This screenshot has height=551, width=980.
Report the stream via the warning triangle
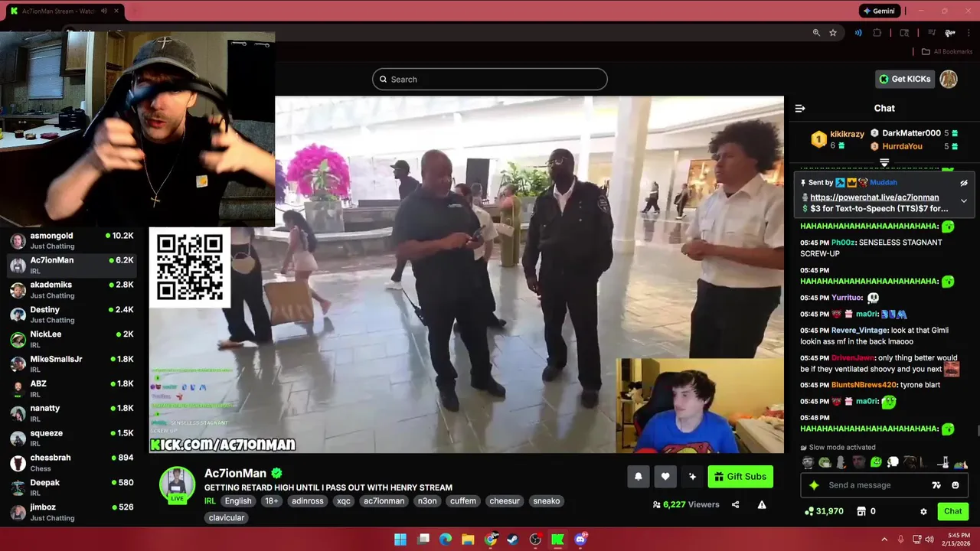[762, 504]
